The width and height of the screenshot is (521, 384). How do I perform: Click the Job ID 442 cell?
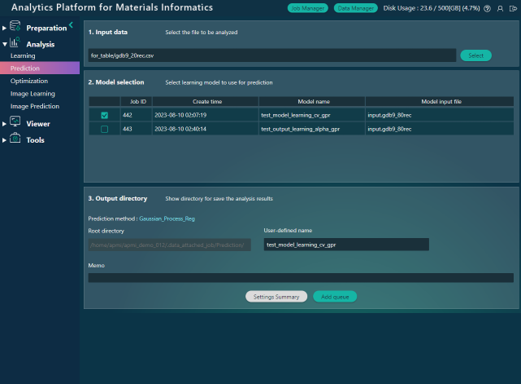tap(136, 115)
